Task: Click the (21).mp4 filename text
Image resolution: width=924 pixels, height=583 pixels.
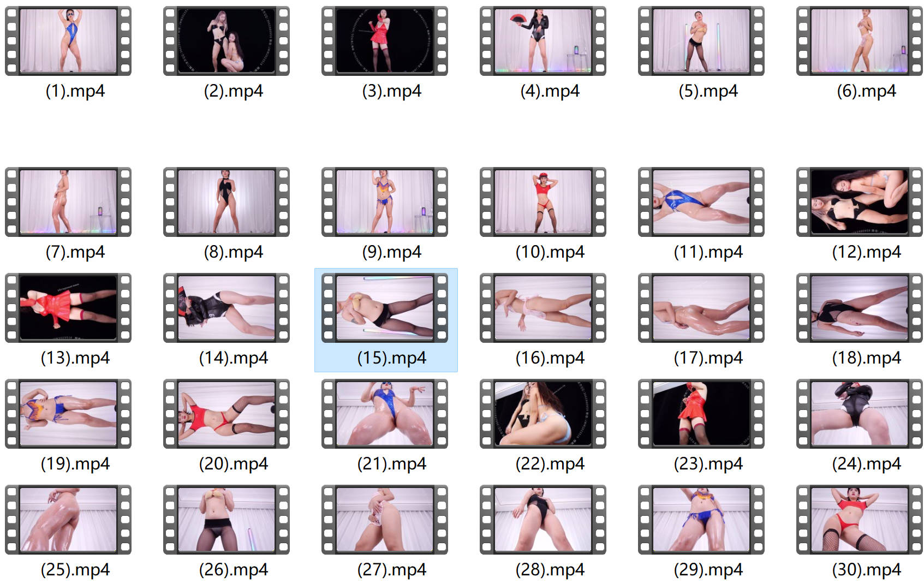Action: 391,463
